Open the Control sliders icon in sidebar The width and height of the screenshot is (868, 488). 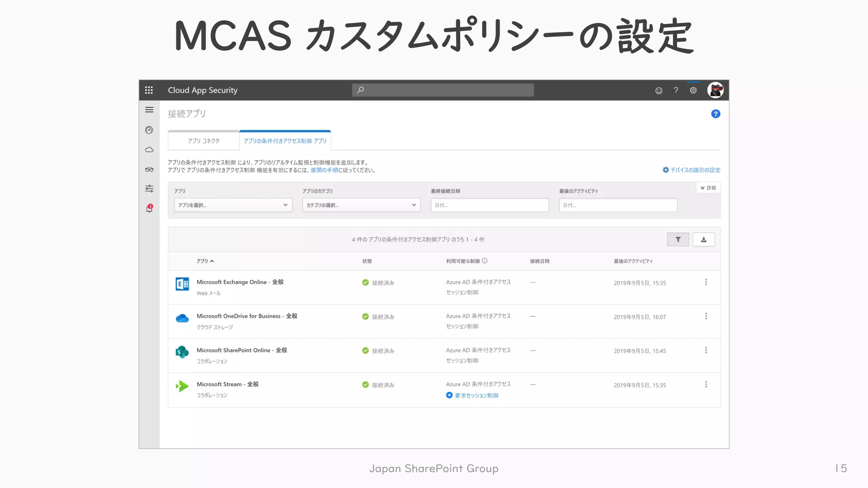pos(149,189)
